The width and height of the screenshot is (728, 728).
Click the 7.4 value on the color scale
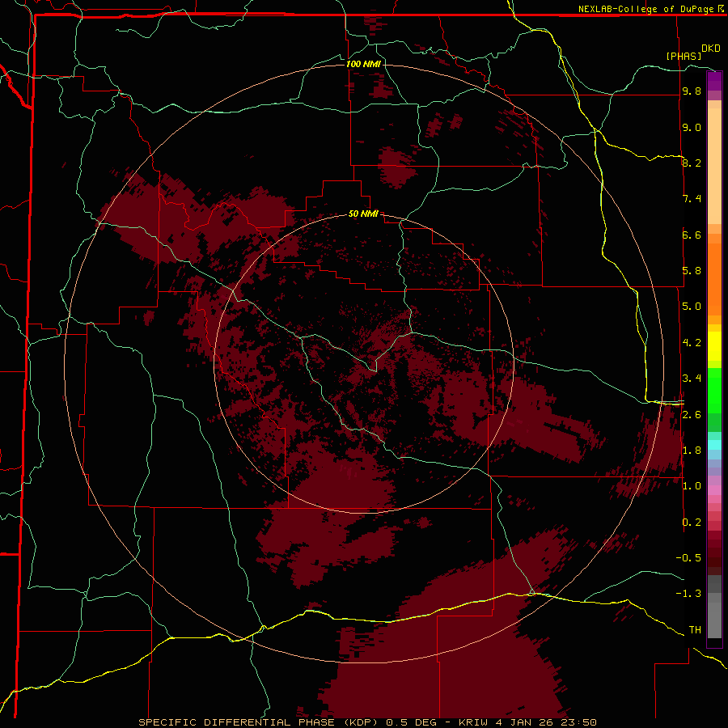point(692,199)
